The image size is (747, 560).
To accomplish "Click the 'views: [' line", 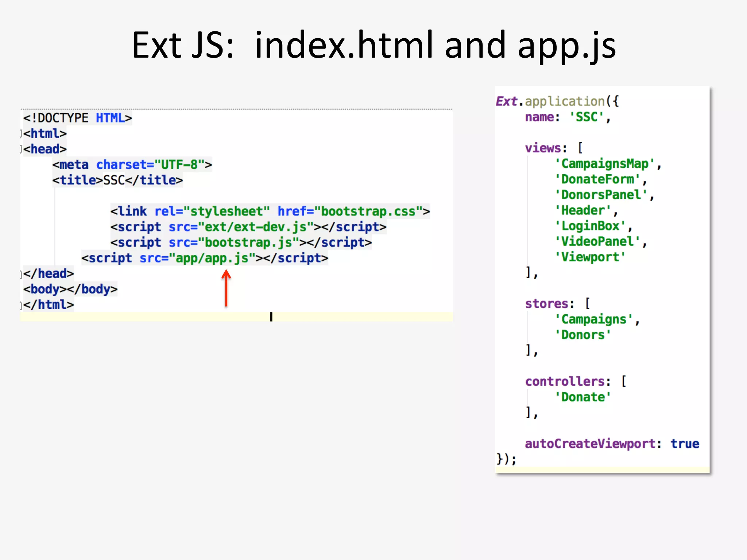I will [x=554, y=148].
